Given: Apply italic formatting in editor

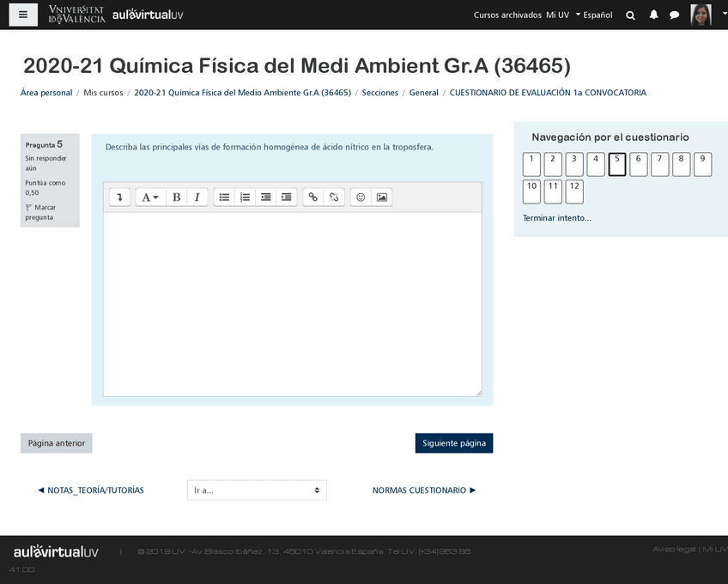Looking at the screenshot, I should pyautogui.click(x=197, y=198).
